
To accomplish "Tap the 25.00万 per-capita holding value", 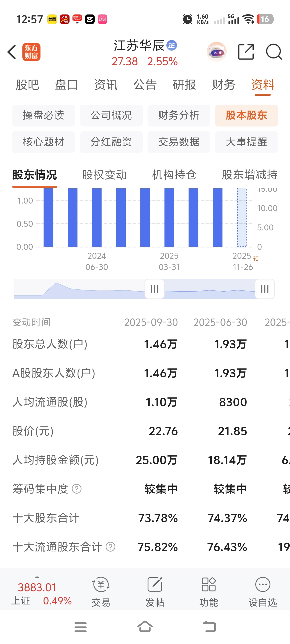I will pyautogui.click(x=157, y=460).
